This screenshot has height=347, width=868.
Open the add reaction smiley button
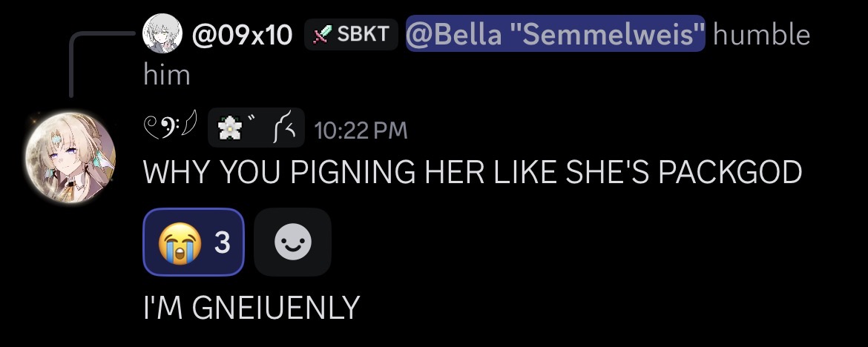pos(292,242)
